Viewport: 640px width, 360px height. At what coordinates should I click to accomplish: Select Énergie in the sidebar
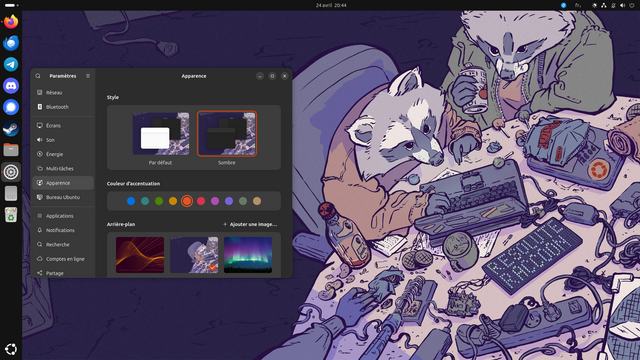pyautogui.click(x=63, y=154)
